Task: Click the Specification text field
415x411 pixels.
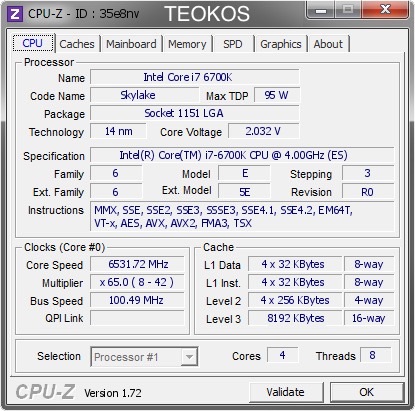Action: click(242, 155)
